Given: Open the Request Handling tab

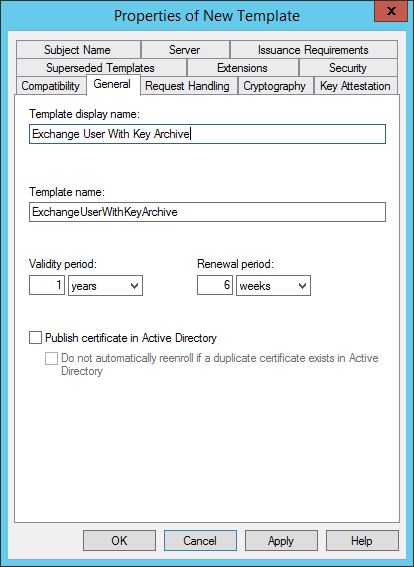Looking at the screenshot, I should point(188,86).
